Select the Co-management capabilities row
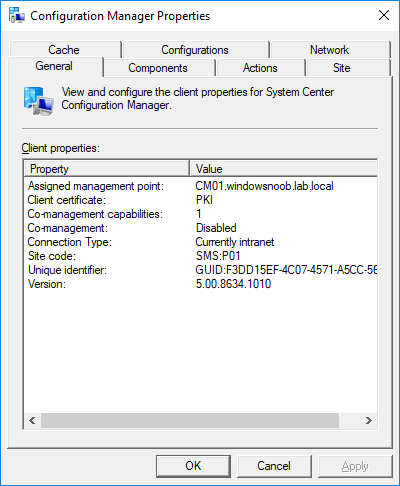 (201, 214)
